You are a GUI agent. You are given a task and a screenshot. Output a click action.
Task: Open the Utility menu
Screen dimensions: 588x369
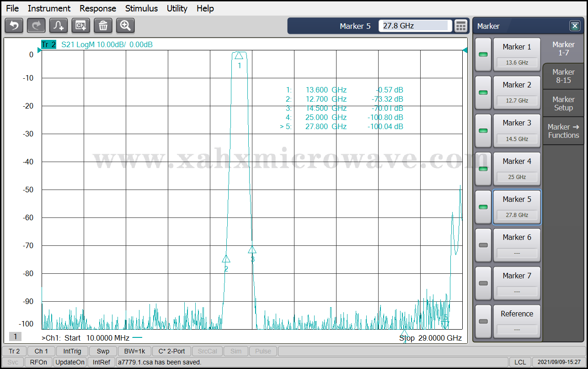coord(177,8)
